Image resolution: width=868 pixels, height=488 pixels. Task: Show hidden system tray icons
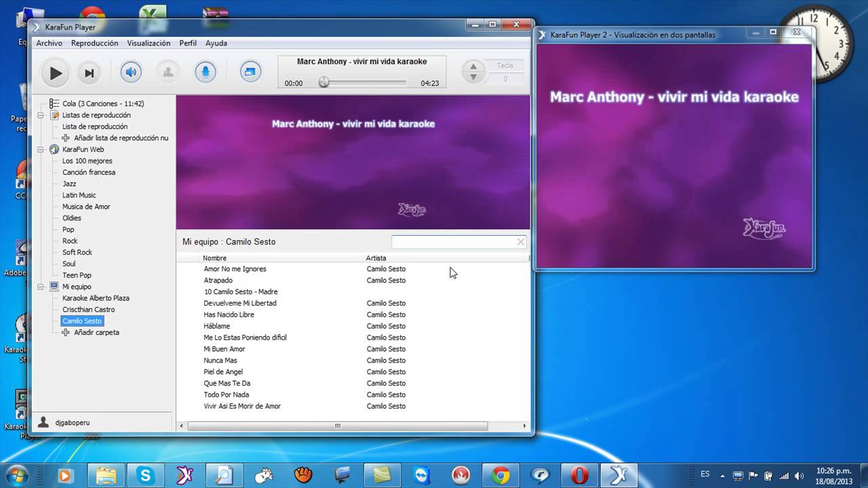pyautogui.click(x=722, y=475)
